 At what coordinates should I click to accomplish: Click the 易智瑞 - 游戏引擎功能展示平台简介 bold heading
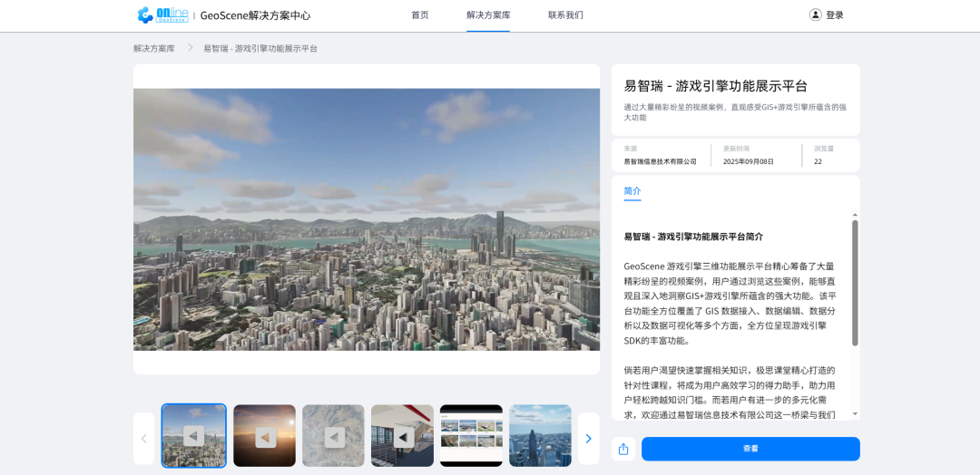(693, 237)
